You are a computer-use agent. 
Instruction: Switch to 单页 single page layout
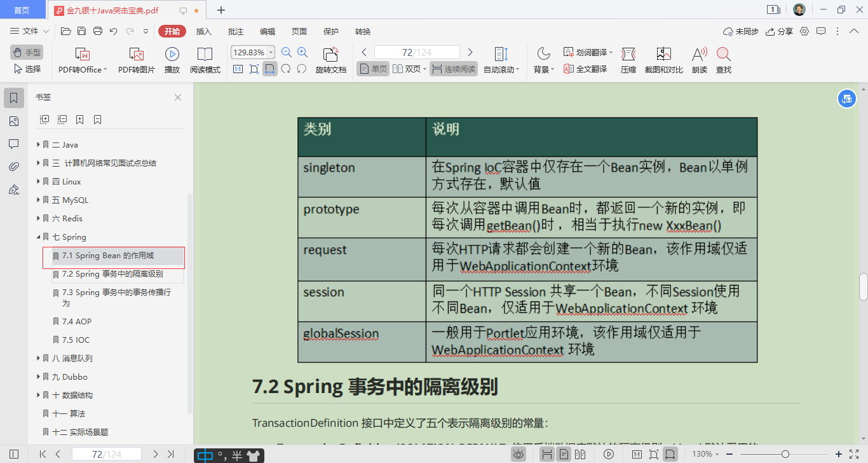[373, 69]
